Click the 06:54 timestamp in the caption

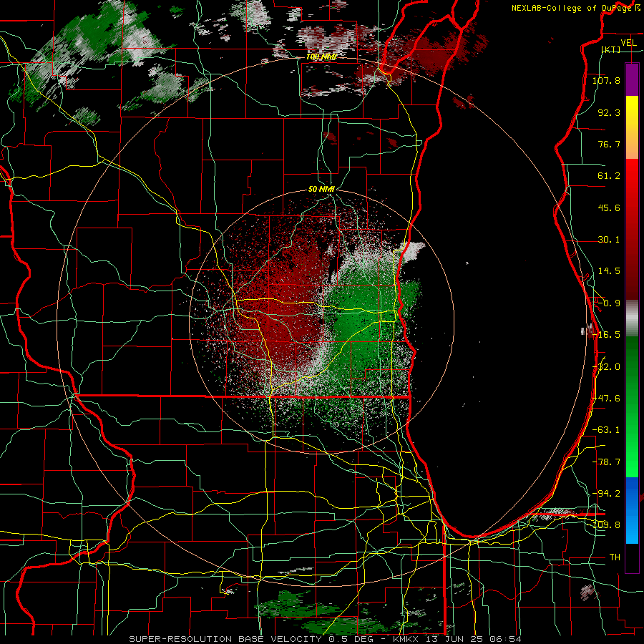tap(507, 639)
